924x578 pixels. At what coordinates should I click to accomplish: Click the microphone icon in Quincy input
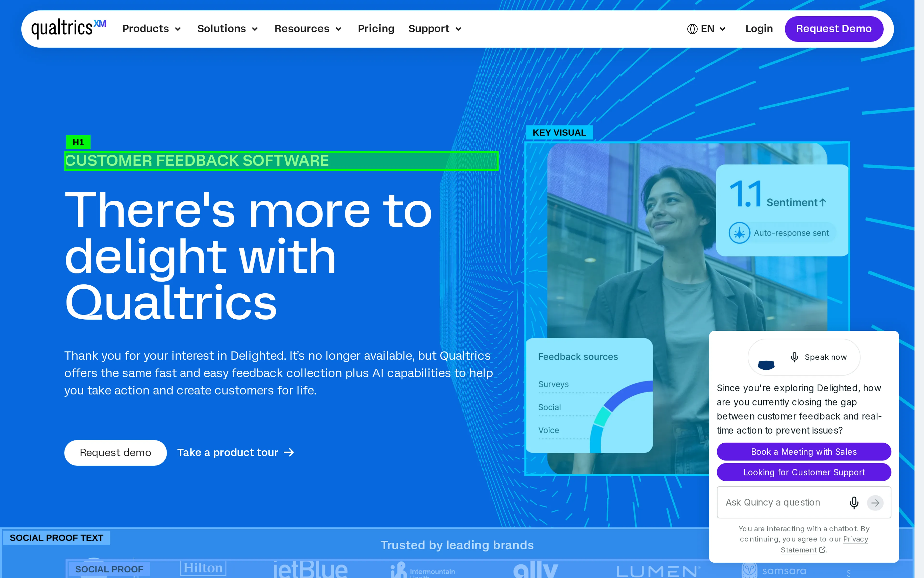[854, 502]
